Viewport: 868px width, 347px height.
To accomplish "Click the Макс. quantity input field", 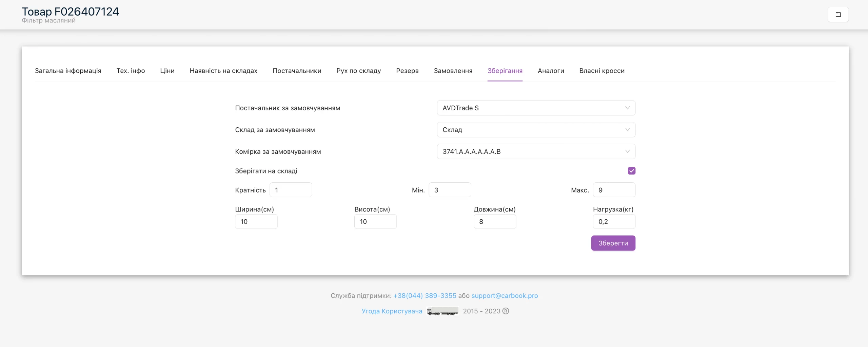I will (614, 190).
